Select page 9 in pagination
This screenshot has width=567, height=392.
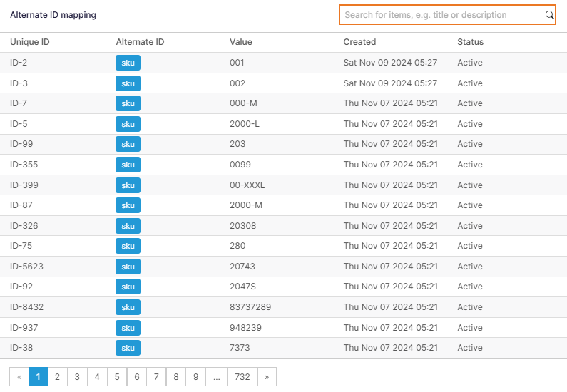(196, 377)
